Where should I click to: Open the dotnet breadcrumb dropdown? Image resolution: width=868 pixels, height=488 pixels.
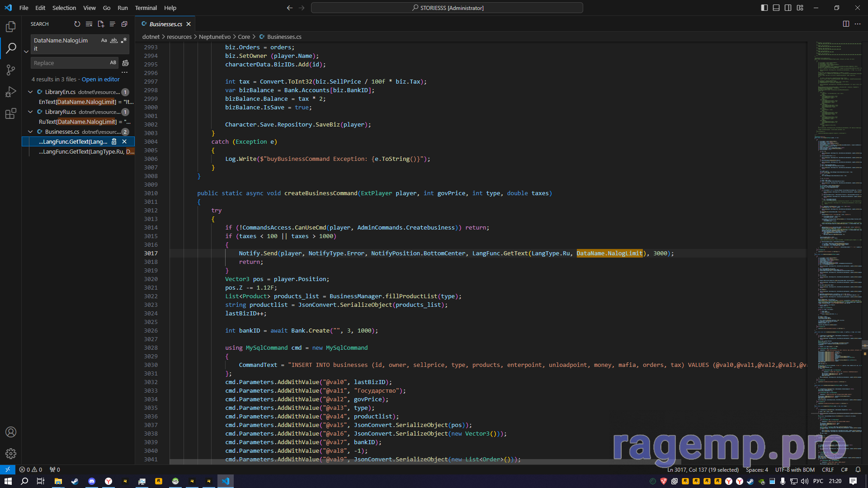(x=151, y=37)
